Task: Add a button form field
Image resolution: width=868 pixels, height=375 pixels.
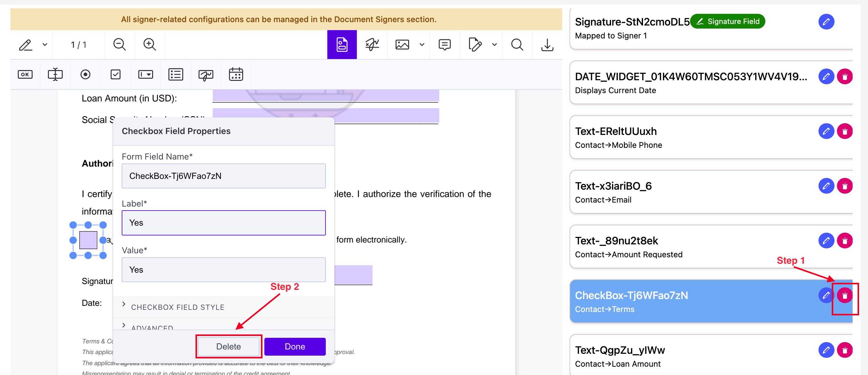Action: pyautogui.click(x=25, y=74)
